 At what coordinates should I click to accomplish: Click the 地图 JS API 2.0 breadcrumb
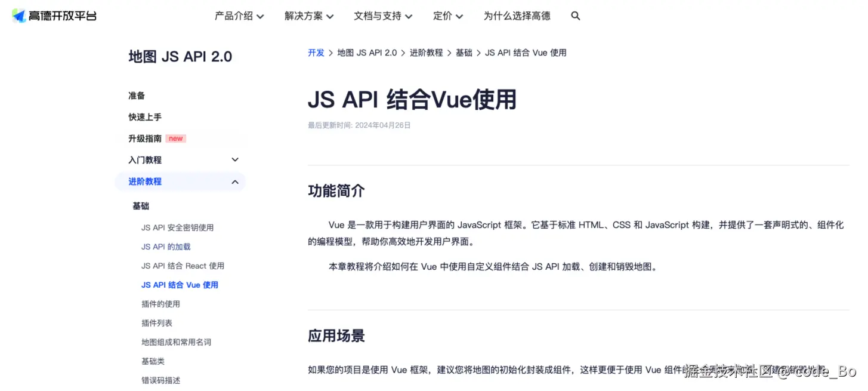(x=367, y=53)
